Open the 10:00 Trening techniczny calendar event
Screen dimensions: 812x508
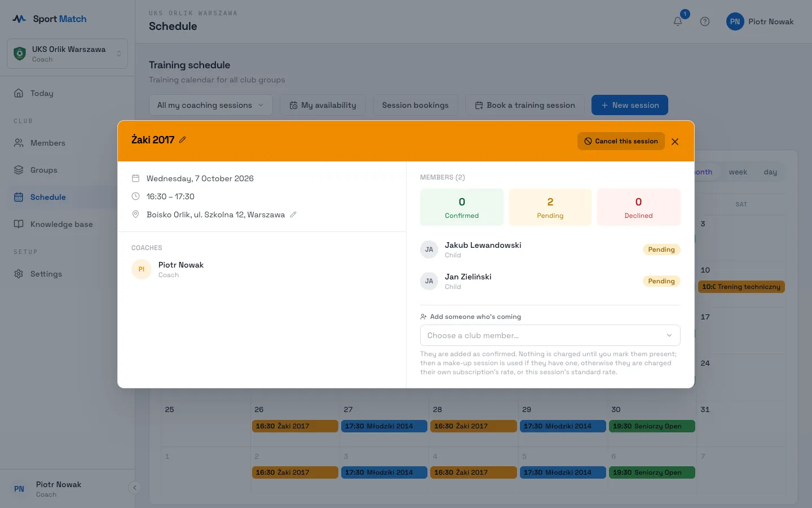[741, 287]
